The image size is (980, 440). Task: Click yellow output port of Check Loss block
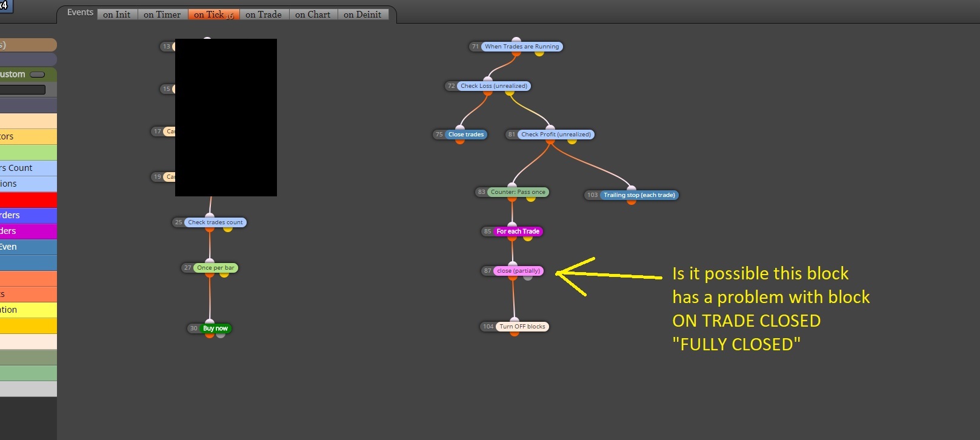509,92
